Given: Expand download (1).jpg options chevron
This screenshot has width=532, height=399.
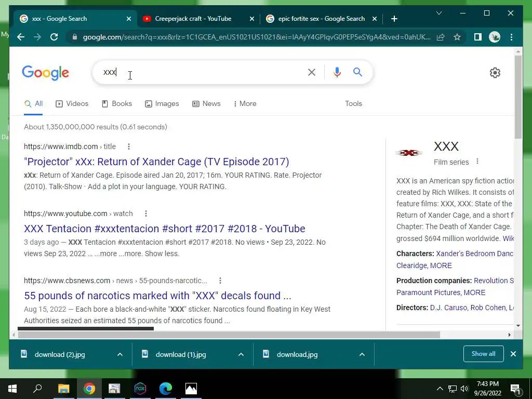Looking at the screenshot, I should pyautogui.click(x=241, y=354).
